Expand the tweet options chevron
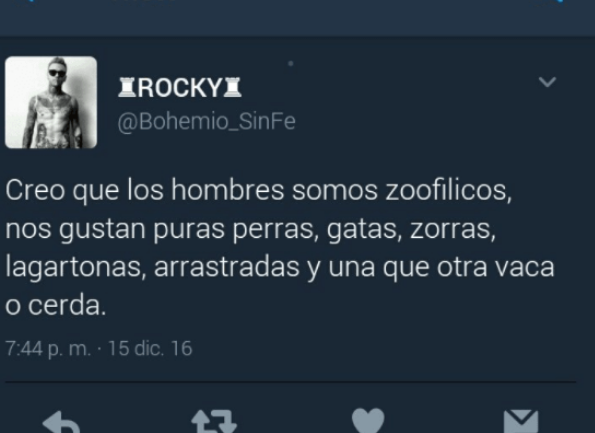 coord(547,82)
